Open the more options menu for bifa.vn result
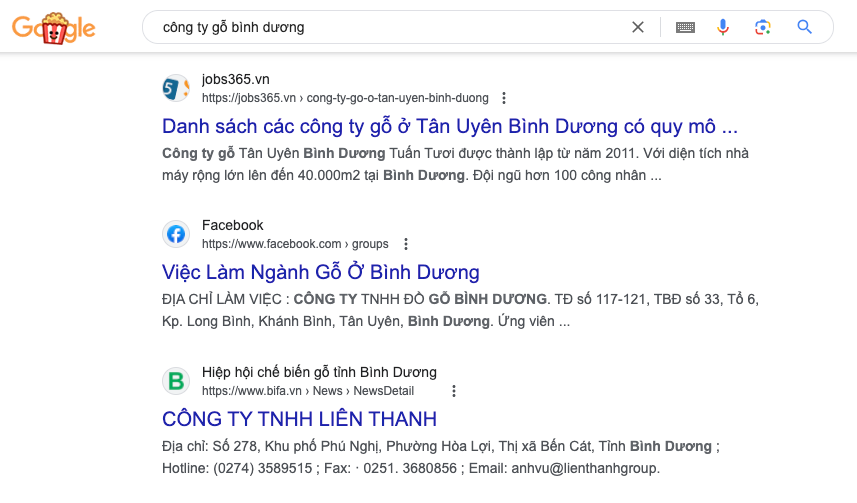The image size is (857, 503). (x=453, y=391)
